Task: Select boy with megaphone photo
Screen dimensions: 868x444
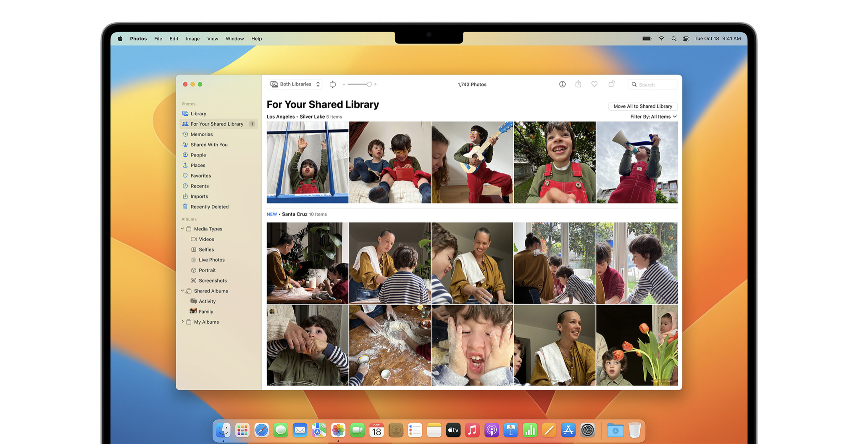Action: coord(637,162)
